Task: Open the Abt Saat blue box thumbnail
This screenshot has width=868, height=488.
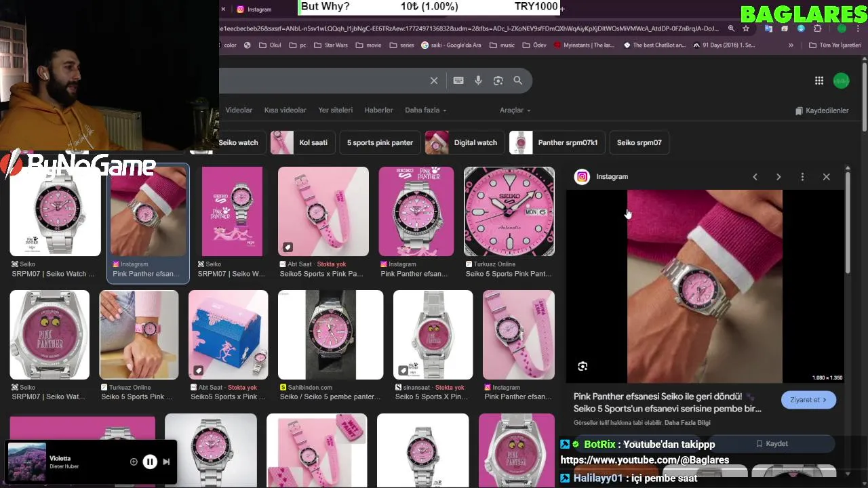Action: [x=229, y=335]
